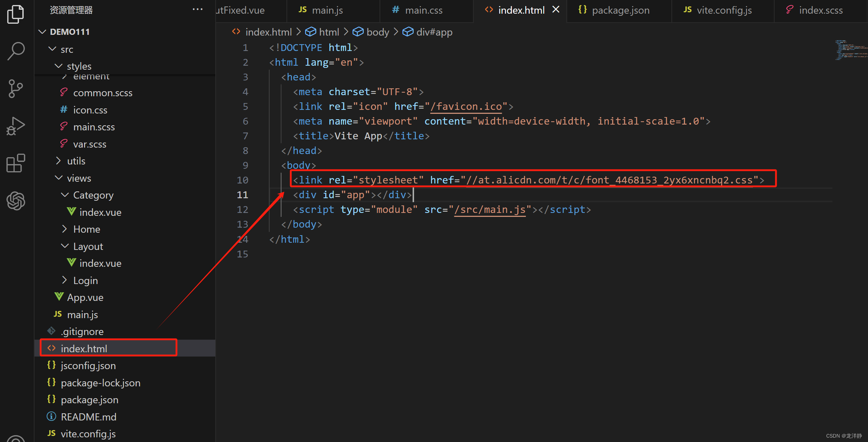
Task: Open the Explorer more actions menu
Action: (x=198, y=9)
